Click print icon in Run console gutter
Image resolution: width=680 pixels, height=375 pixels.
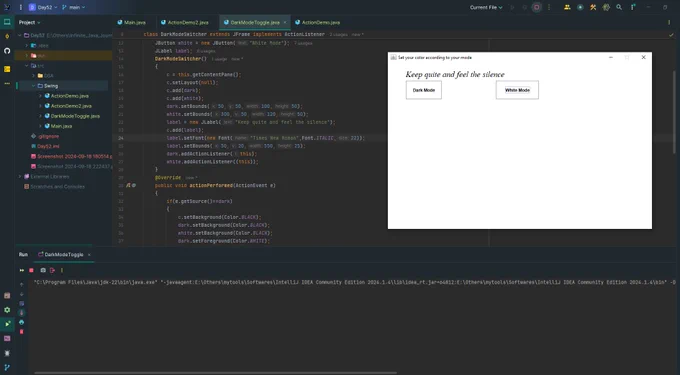(22, 322)
